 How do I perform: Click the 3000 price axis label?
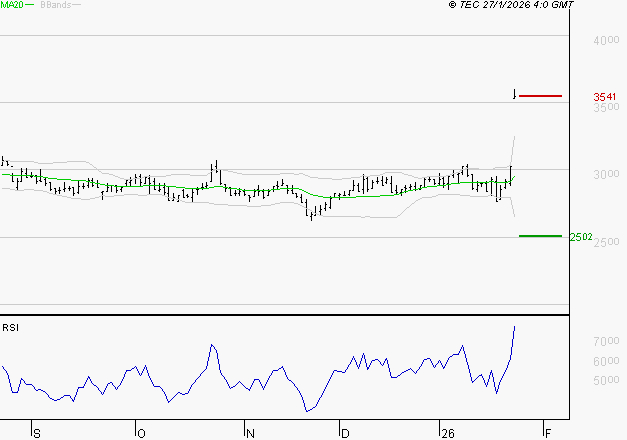[x=606, y=175]
